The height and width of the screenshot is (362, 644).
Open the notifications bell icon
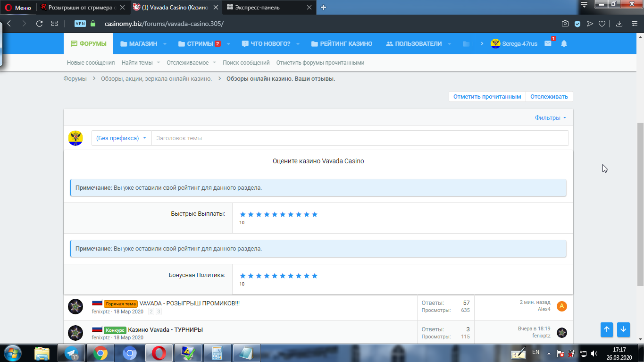point(564,43)
